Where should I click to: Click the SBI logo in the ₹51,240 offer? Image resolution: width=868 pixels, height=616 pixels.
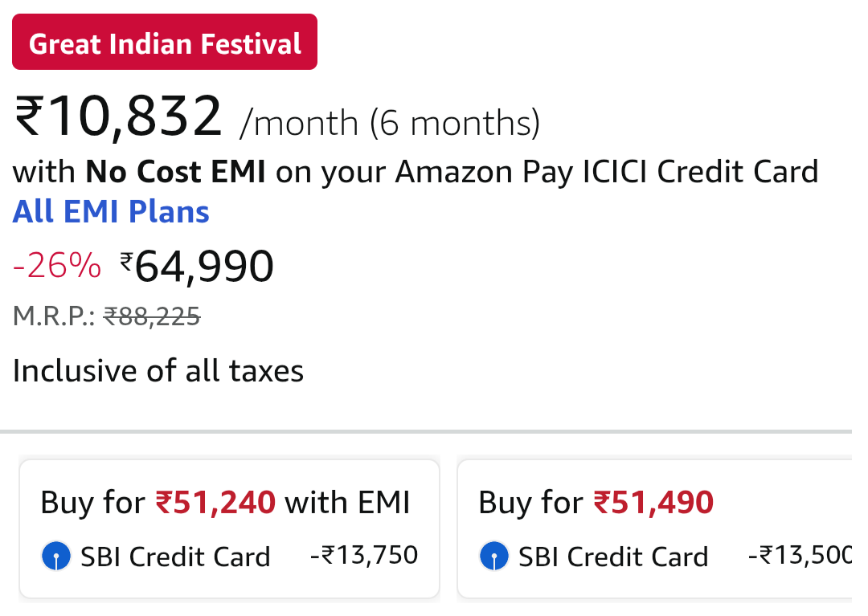tap(56, 556)
